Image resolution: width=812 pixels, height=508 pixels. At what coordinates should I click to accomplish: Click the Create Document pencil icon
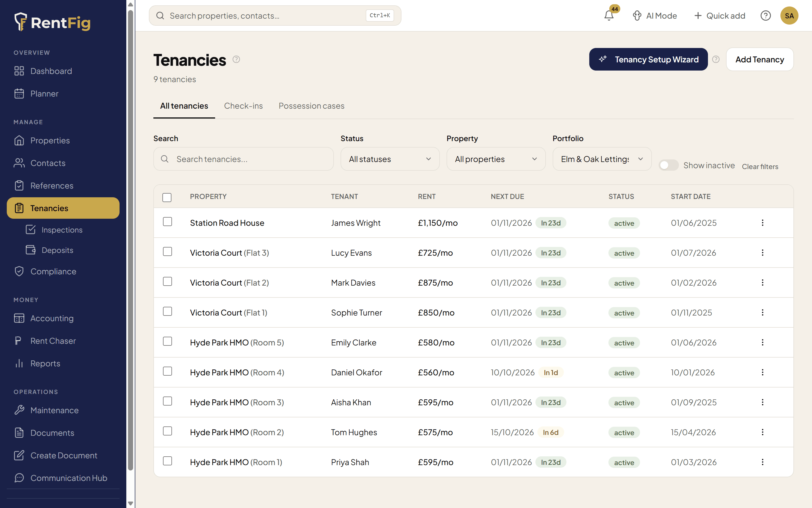19,455
